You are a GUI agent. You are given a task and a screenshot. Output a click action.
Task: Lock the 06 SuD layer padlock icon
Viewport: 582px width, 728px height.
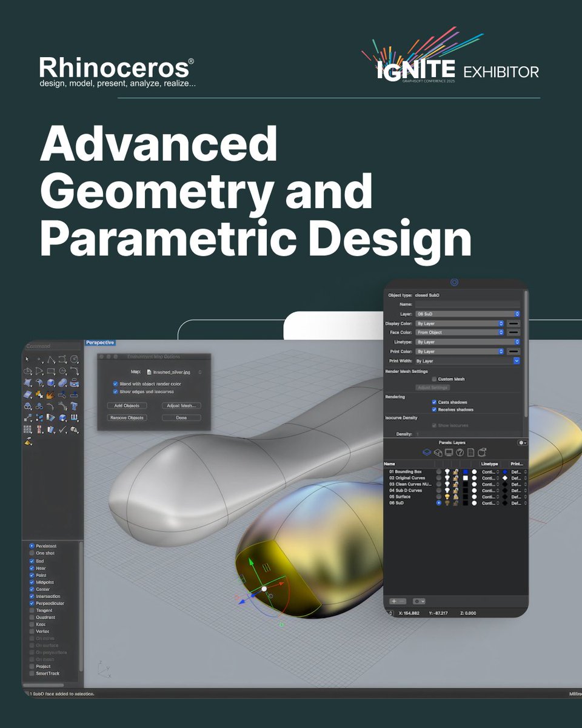click(455, 503)
